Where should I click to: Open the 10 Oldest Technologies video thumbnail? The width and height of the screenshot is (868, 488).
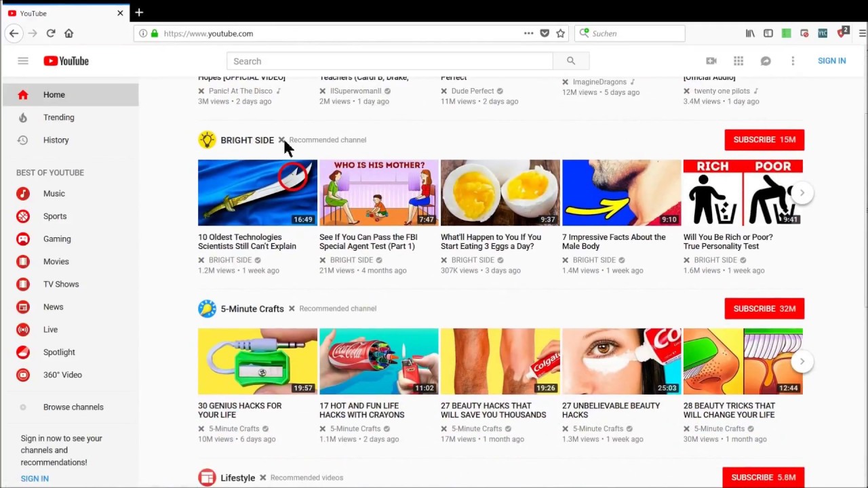click(x=258, y=192)
